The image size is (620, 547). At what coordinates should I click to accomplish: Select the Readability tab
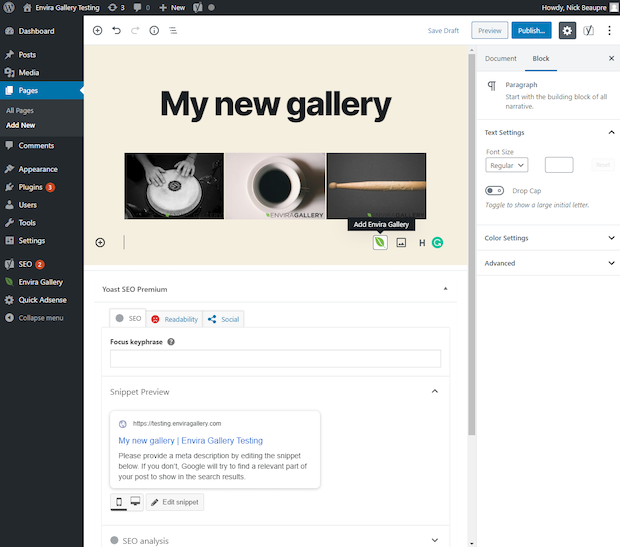click(174, 319)
